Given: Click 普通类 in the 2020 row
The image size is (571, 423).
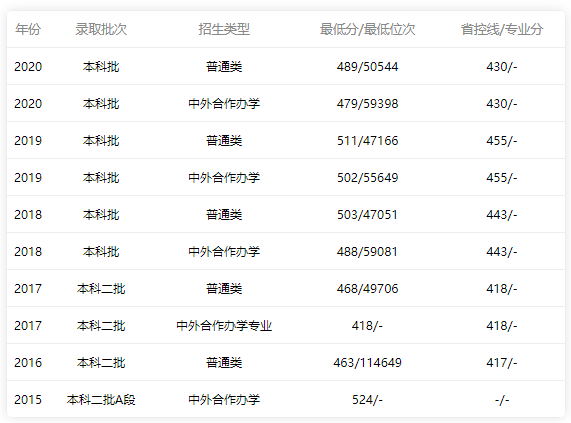Looking at the screenshot, I should click(224, 67).
